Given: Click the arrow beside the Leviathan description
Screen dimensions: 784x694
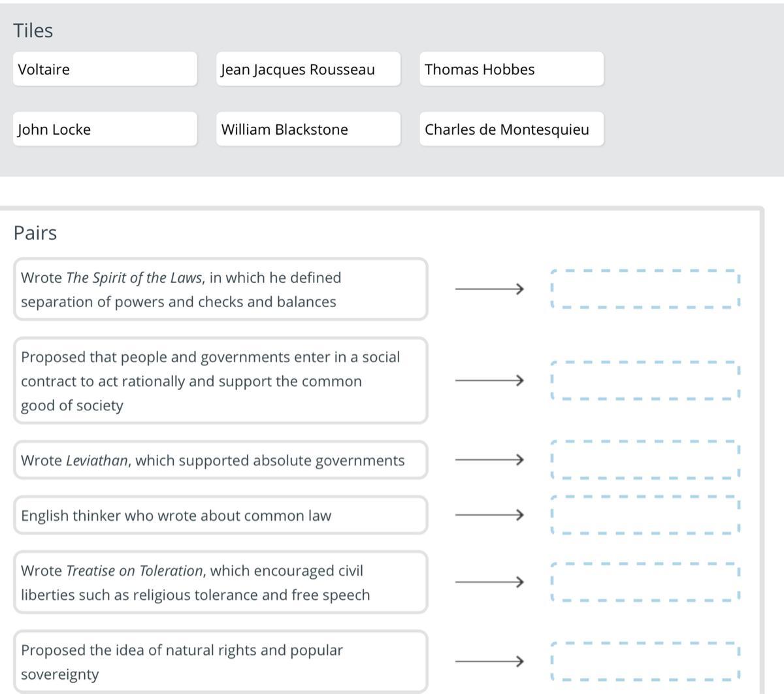Looking at the screenshot, I should pyautogui.click(x=489, y=460).
